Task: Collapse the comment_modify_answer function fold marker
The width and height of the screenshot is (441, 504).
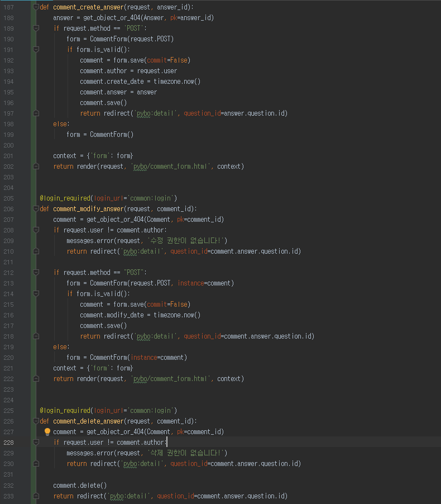Action: pyautogui.click(x=36, y=209)
